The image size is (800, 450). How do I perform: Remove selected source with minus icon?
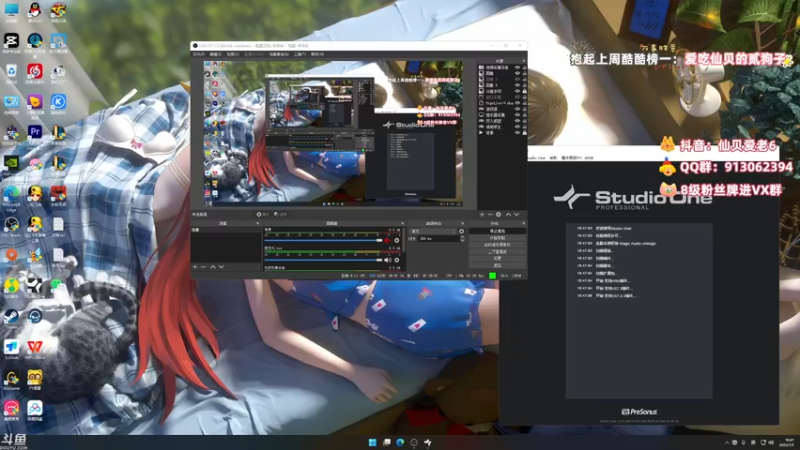(490, 215)
